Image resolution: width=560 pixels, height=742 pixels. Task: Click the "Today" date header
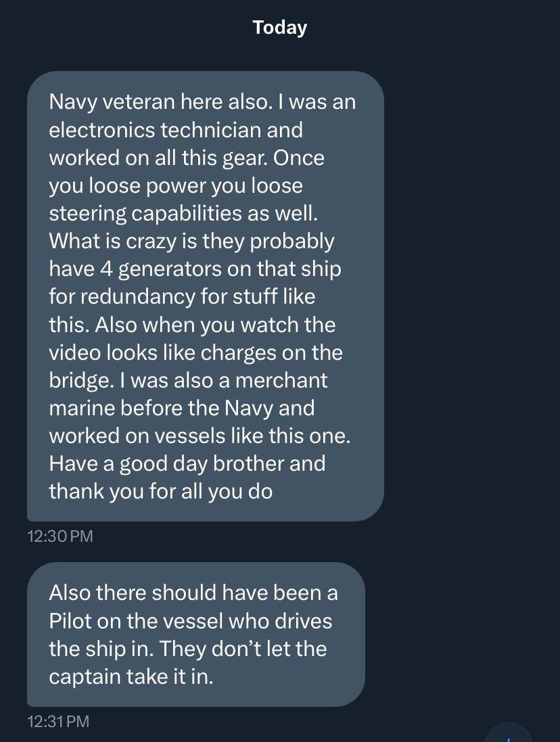[279, 28]
